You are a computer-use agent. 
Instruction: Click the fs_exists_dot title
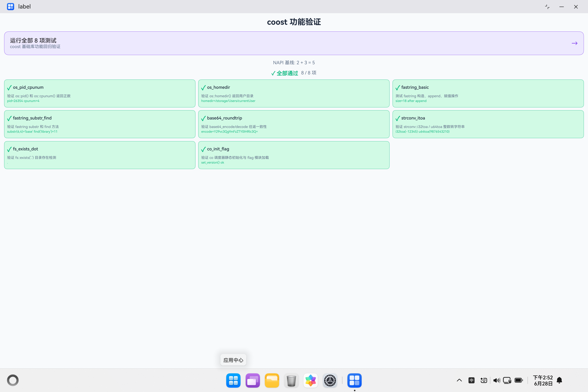pyautogui.click(x=25, y=149)
